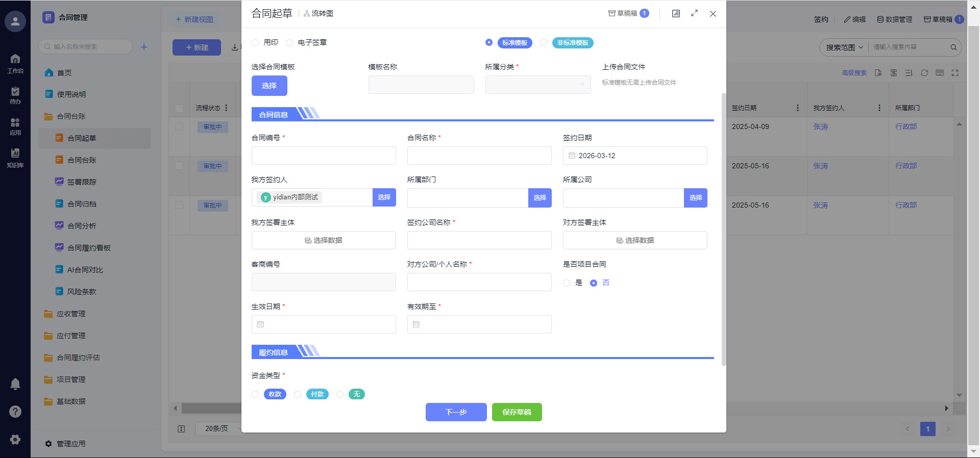This screenshot has width=980, height=458.
Task: Choose 是 for 是否项目合同
Action: 567,283
